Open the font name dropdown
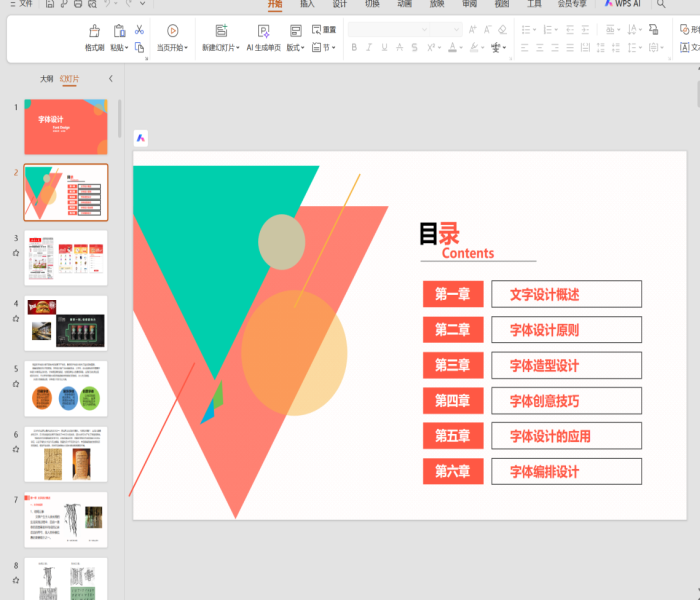700x600 pixels. click(x=424, y=30)
